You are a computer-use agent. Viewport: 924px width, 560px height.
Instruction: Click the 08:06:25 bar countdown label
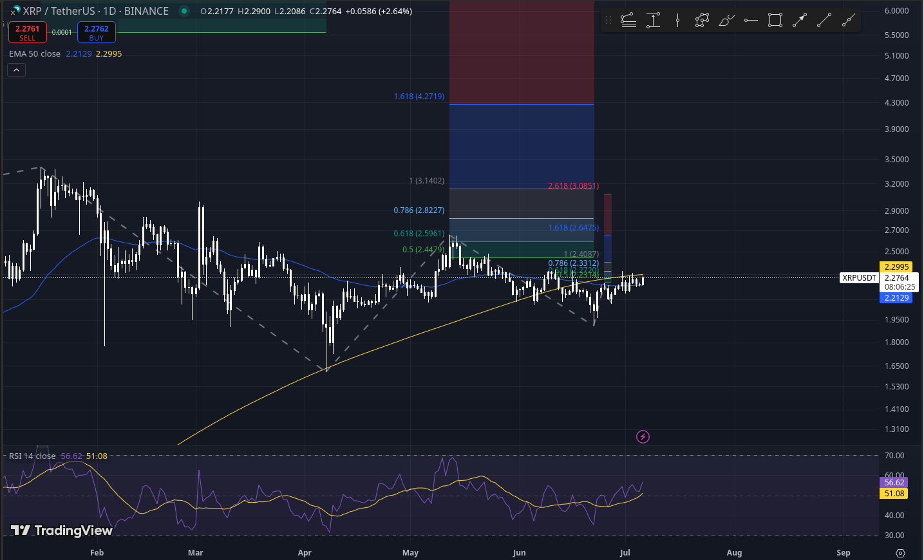click(x=900, y=287)
